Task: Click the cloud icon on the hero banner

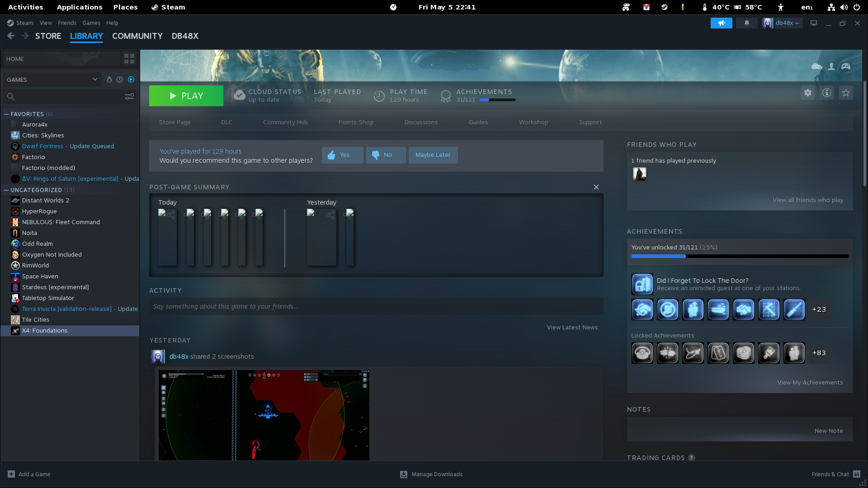Action: click(x=817, y=66)
